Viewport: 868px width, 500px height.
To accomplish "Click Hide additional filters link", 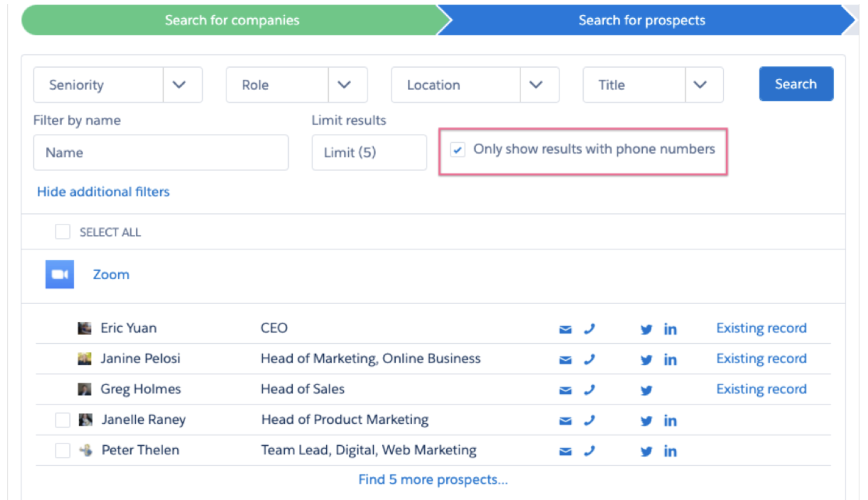I will click(x=103, y=192).
